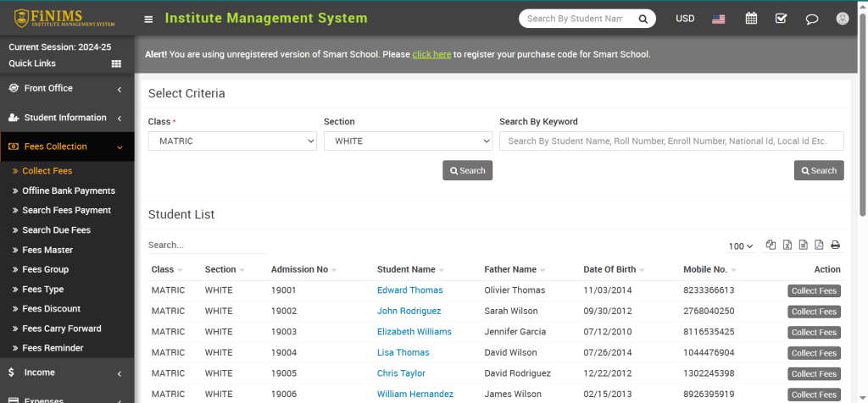Export student list as PDF

point(819,246)
